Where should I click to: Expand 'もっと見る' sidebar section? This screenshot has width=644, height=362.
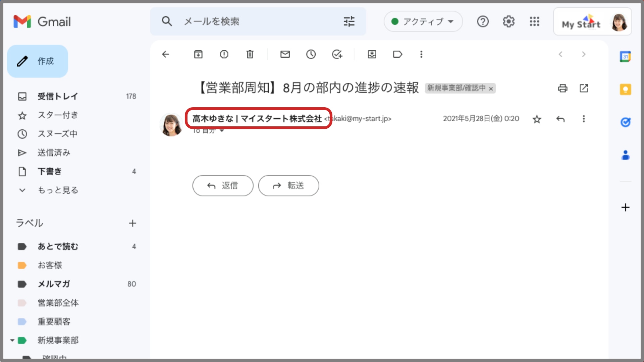pyautogui.click(x=57, y=190)
